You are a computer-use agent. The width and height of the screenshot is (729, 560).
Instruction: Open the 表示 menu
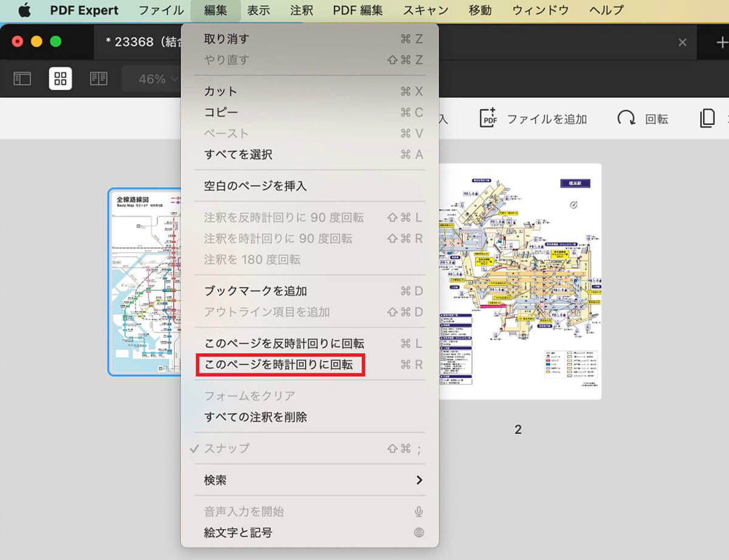(x=259, y=10)
